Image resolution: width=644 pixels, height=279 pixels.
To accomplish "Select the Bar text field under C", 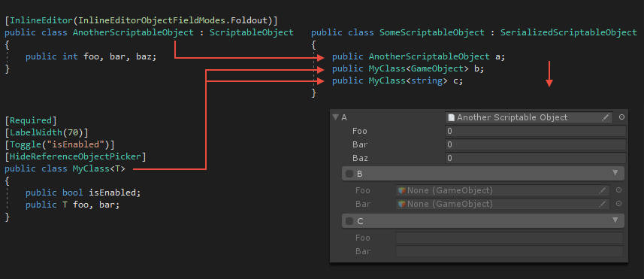I will coord(509,251).
